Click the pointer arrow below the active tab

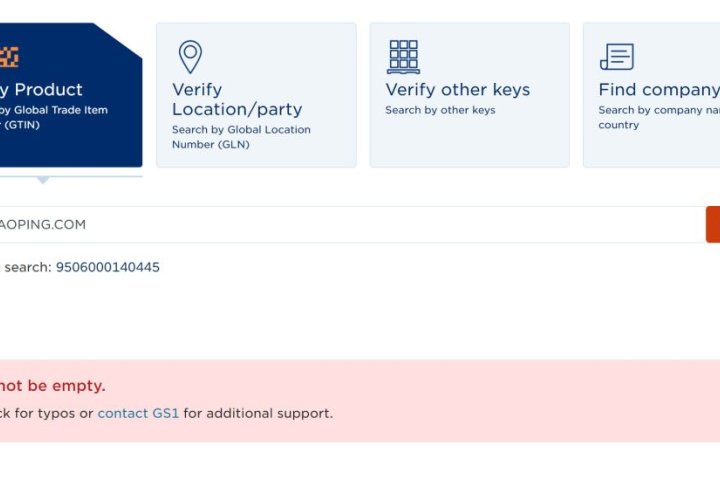(x=42, y=180)
